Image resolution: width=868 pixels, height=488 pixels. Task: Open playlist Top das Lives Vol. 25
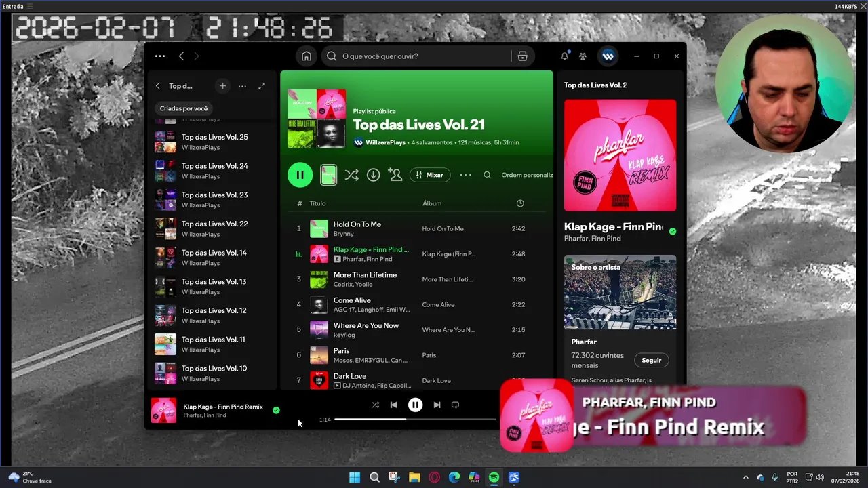[212, 142]
